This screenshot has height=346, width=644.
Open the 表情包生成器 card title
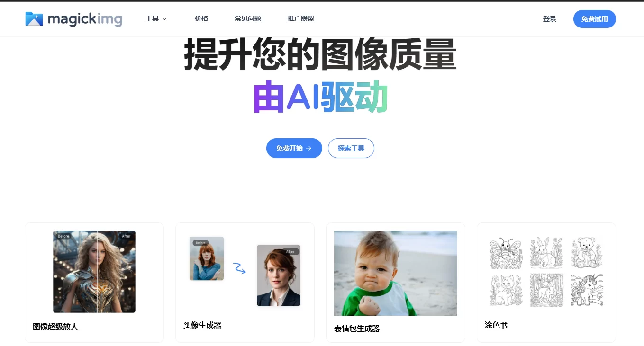point(357,328)
